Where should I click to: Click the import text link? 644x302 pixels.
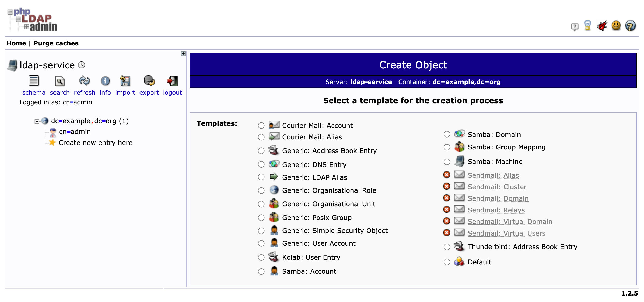click(125, 93)
